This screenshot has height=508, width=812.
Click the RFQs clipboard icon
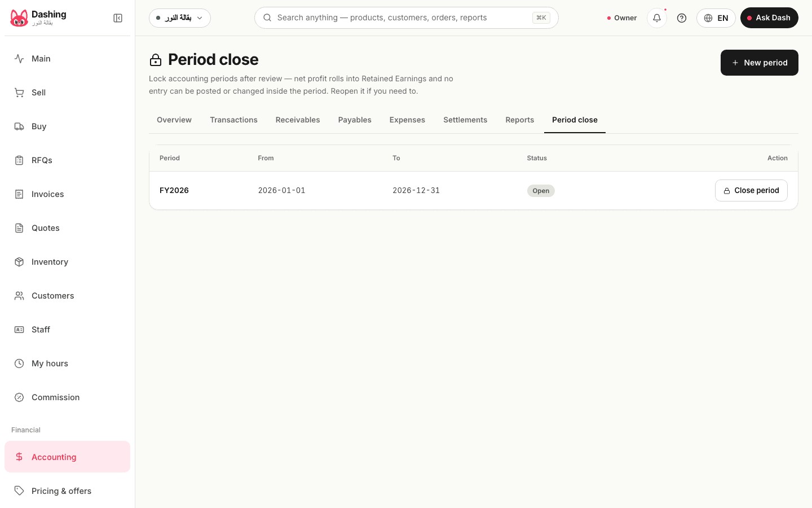[19, 160]
